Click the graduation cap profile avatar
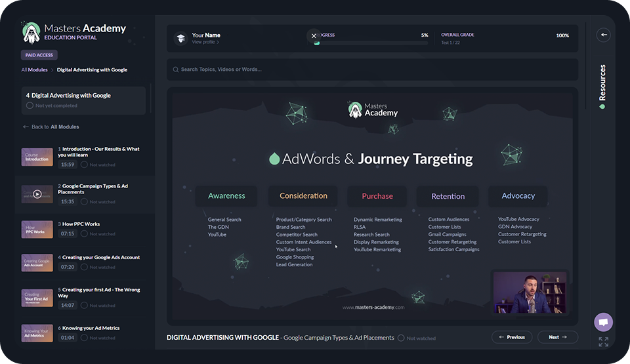Screen dimensions: 630x364 (181, 38)
